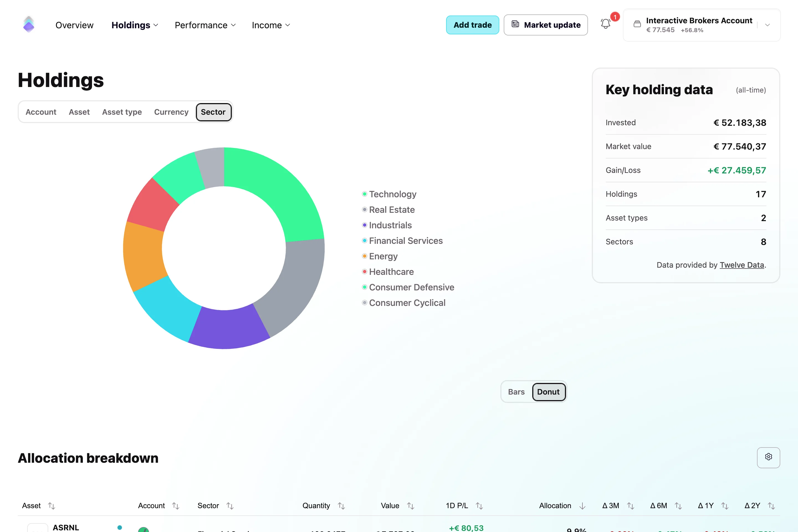Select the Currency grouping tab
Image resolution: width=798 pixels, height=532 pixels.
pos(171,112)
